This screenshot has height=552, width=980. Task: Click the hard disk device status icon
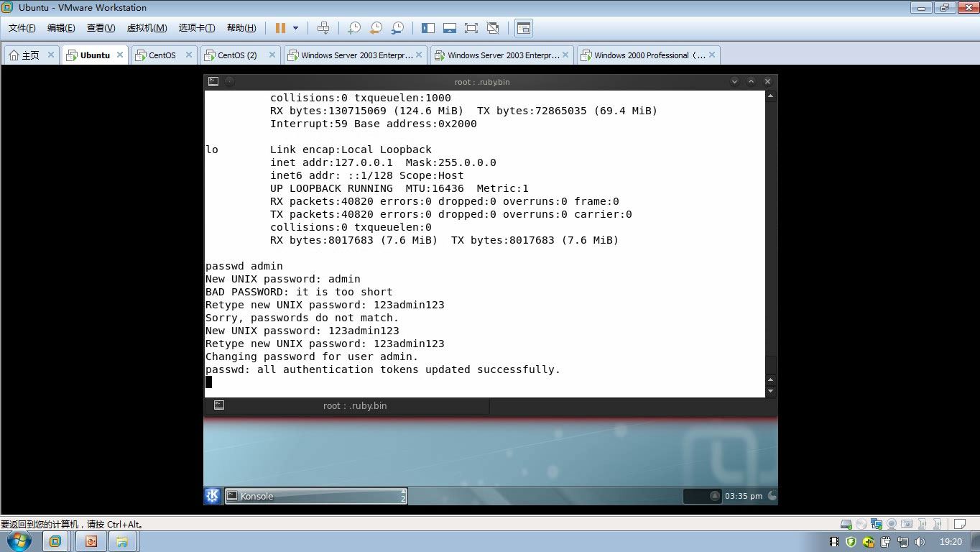click(846, 524)
